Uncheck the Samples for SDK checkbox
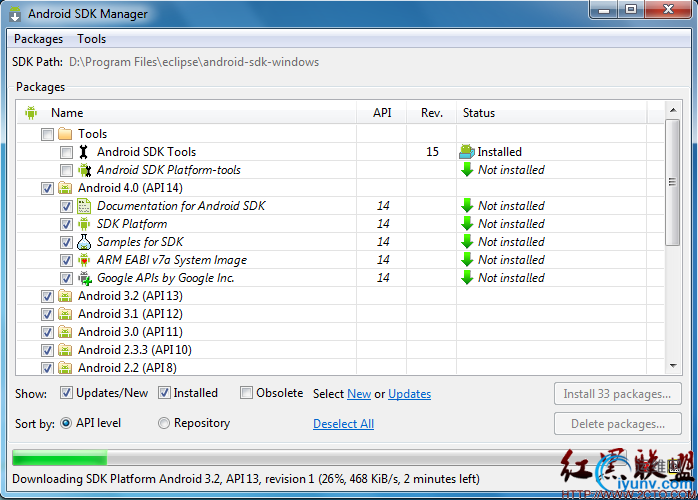698x500 pixels. click(x=66, y=242)
